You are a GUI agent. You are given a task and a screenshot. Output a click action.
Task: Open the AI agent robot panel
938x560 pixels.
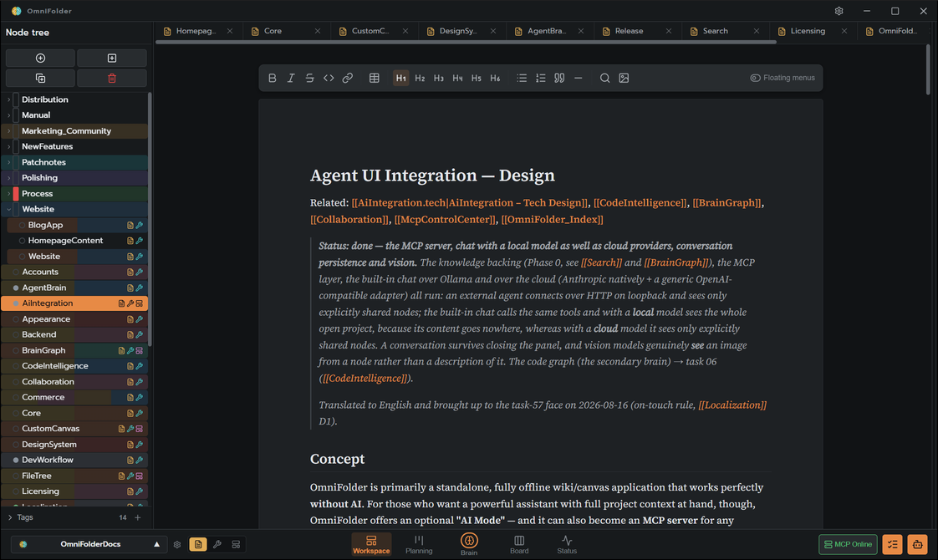(917, 544)
